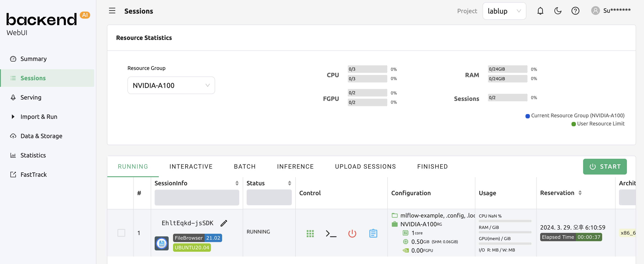This screenshot has height=264, width=644.
Task: Click the Serving rocket icon
Action: pyautogui.click(x=13, y=97)
